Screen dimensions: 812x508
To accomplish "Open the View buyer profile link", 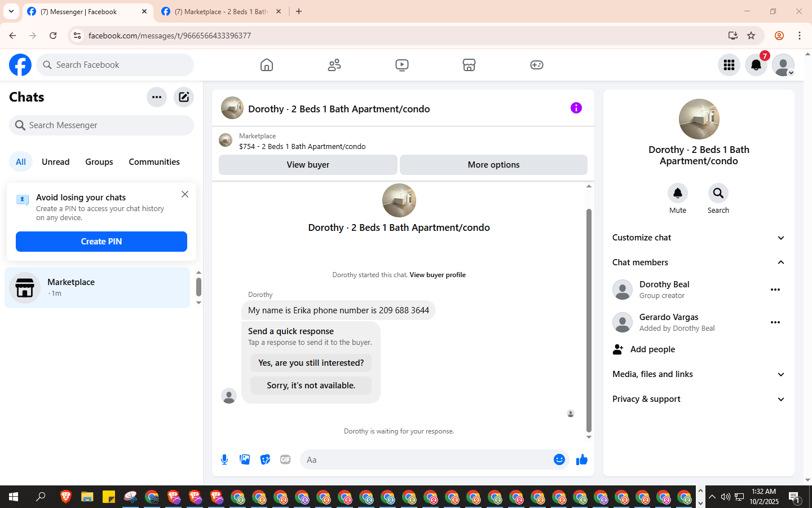I will coord(438,275).
